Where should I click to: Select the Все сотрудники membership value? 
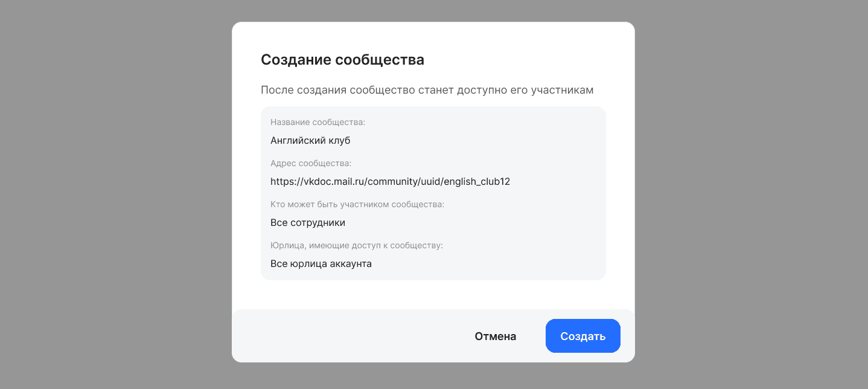[x=308, y=222]
